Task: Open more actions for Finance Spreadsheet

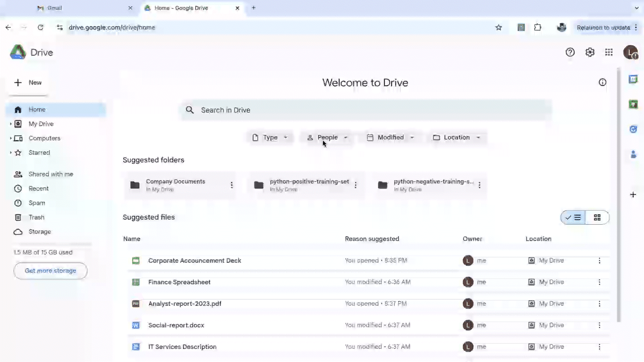Action: pyautogui.click(x=599, y=282)
